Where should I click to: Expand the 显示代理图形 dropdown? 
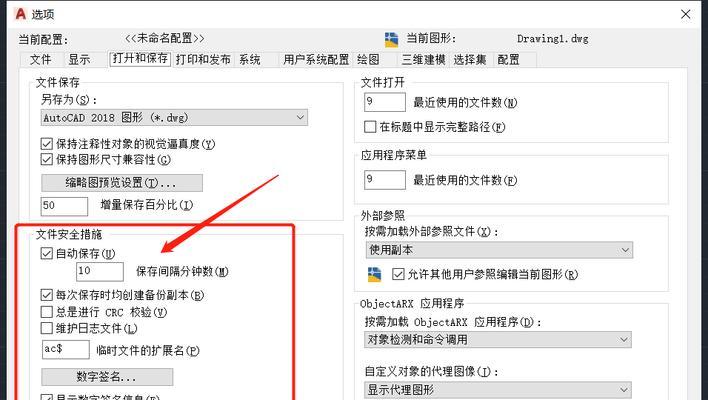[498, 390]
